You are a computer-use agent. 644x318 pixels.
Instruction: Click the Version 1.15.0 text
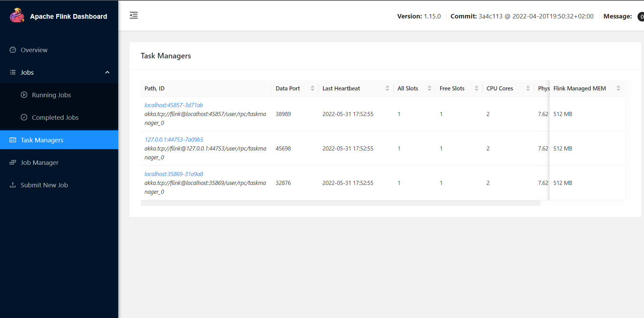(x=419, y=16)
